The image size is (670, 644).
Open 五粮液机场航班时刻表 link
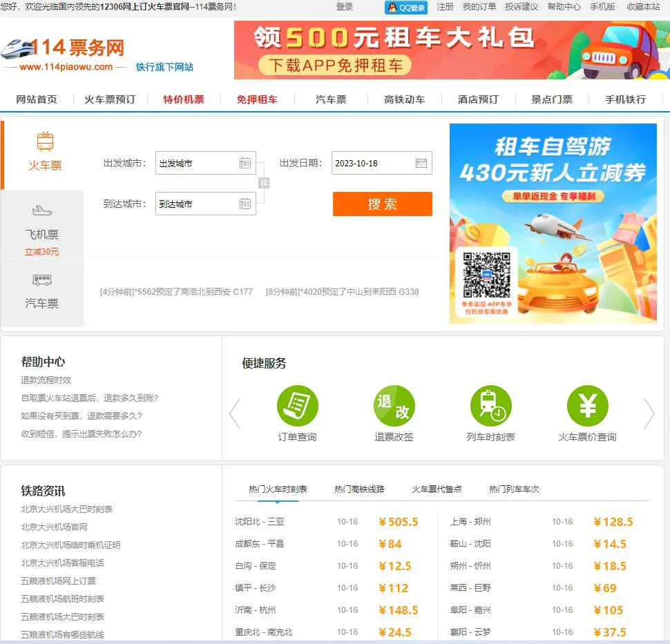(x=62, y=598)
